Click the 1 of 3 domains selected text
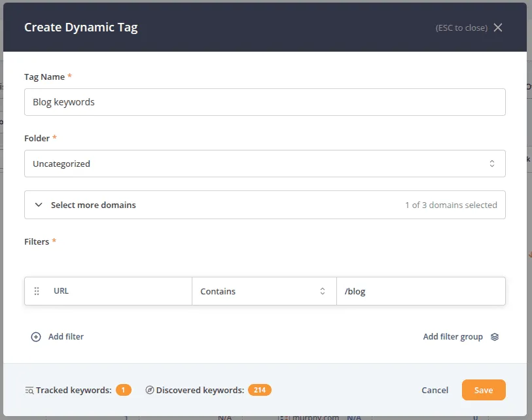Image resolution: width=532 pixels, height=420 pixels. point(451,205)
